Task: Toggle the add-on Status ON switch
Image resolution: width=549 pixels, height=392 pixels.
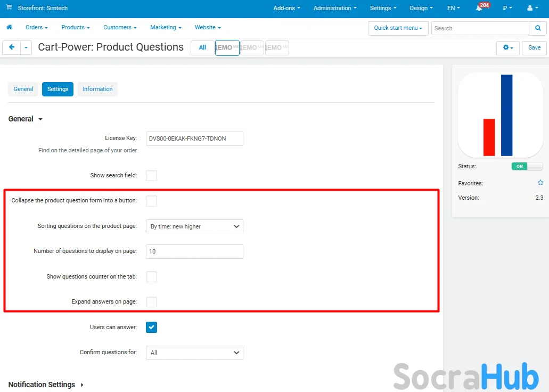Action: (x=527, y=166)
